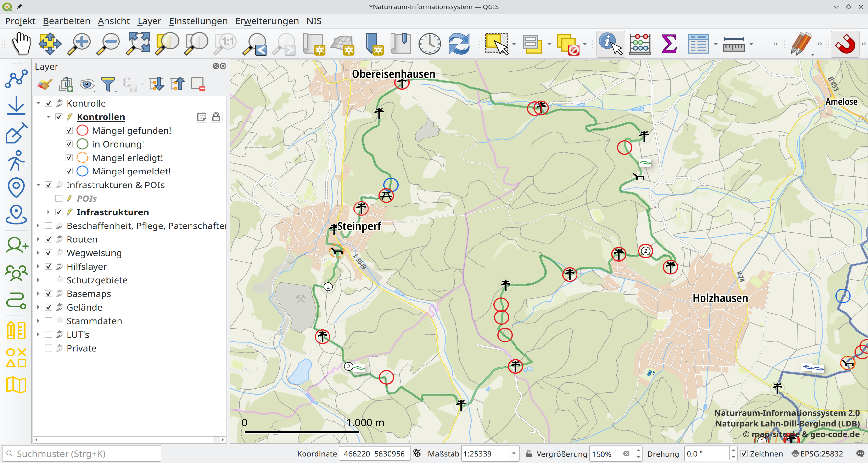The image size is (868, 463).
Task: Click the Zoom Full extent icon
Action: [138, 44]
